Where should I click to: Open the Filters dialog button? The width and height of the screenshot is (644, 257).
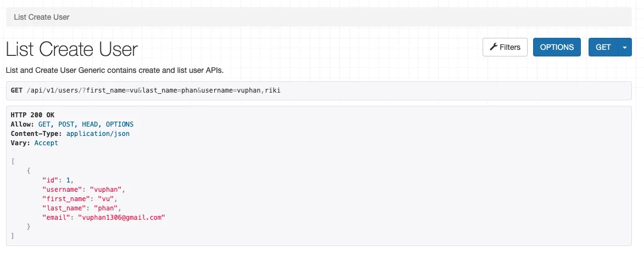pyautogui.click(x=505, y=47)
